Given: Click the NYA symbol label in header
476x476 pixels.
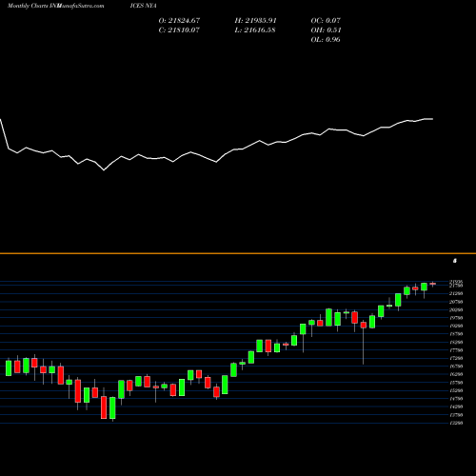Looking at the screenshot, I should [x=149, y=6].
